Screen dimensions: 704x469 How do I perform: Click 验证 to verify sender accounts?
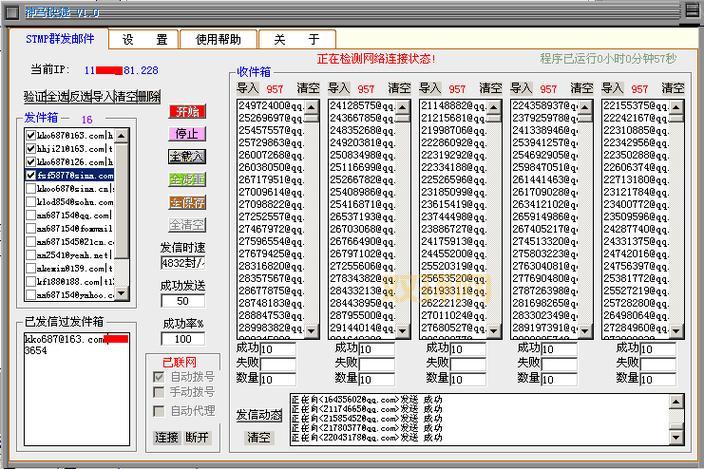point(36,97)
